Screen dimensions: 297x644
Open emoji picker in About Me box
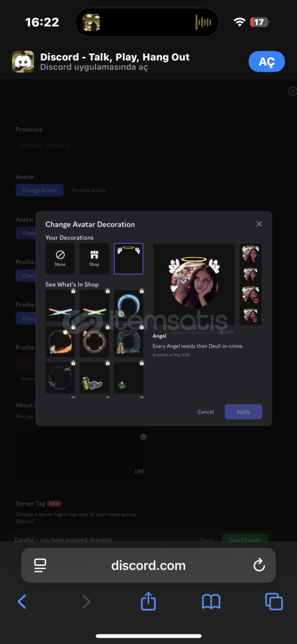pos(143,437)
